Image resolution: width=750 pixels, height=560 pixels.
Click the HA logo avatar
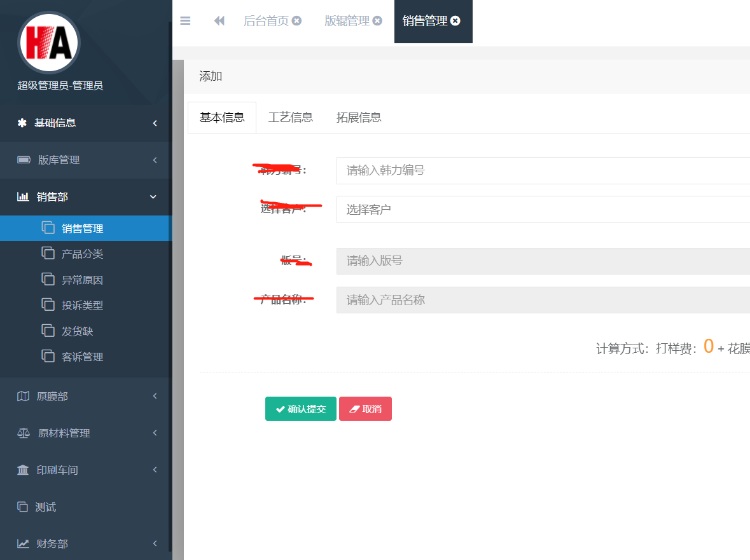49,43
